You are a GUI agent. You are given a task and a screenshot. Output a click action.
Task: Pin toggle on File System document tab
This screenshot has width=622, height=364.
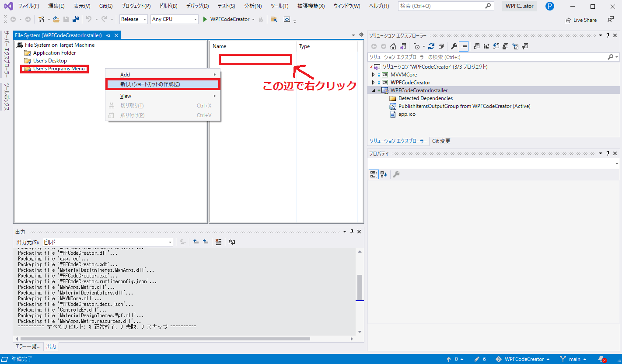click(108, 35)
